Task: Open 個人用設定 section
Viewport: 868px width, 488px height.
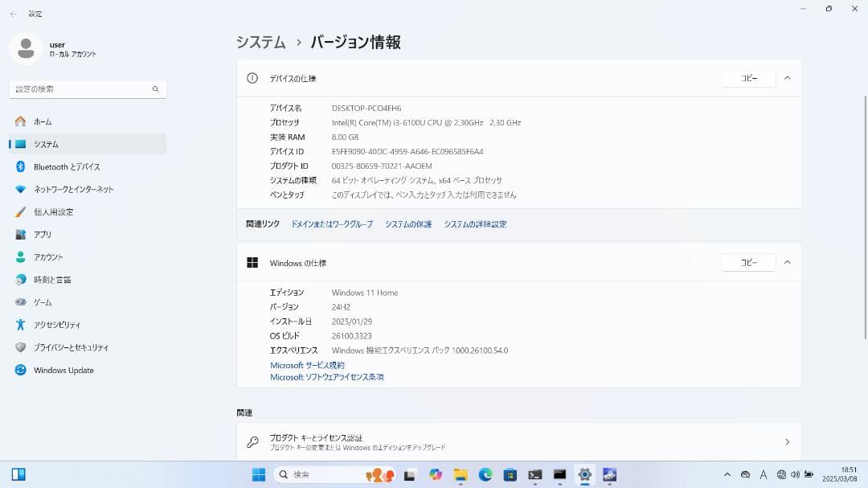Action: tap(55, 211)
